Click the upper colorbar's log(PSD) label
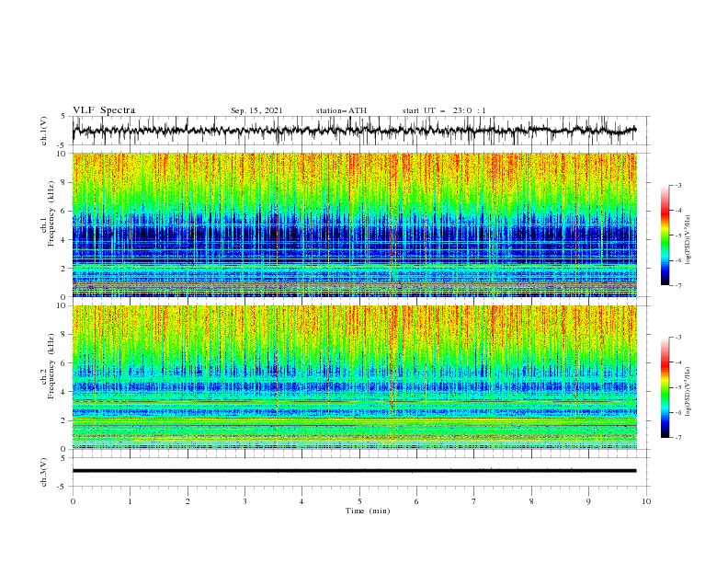Image resolution: width=728 pixels, height=563 pixels. (x=688, y=240)
